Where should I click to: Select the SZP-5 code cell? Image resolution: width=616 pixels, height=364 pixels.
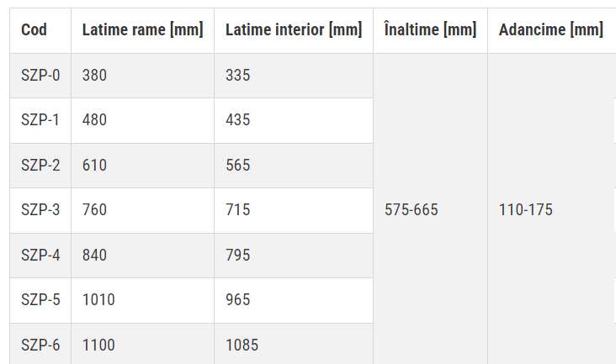pyautogui.click(x=40, y=300)
